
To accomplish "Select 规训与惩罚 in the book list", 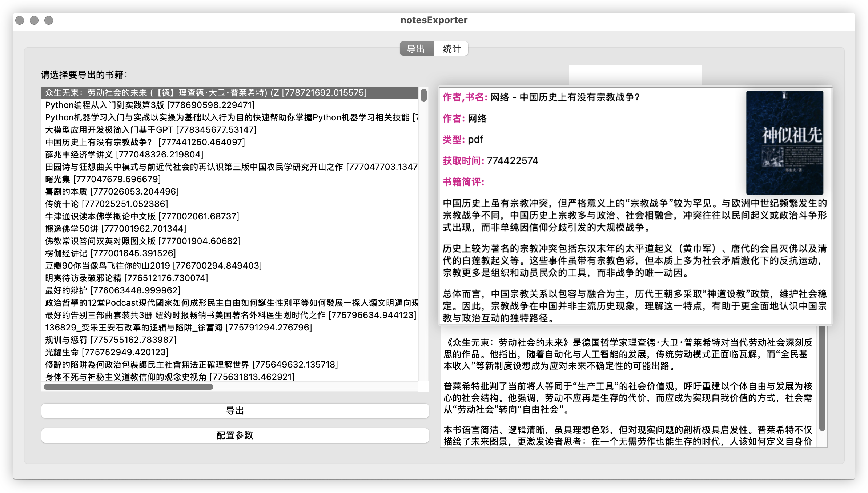I will coord(110,340).
